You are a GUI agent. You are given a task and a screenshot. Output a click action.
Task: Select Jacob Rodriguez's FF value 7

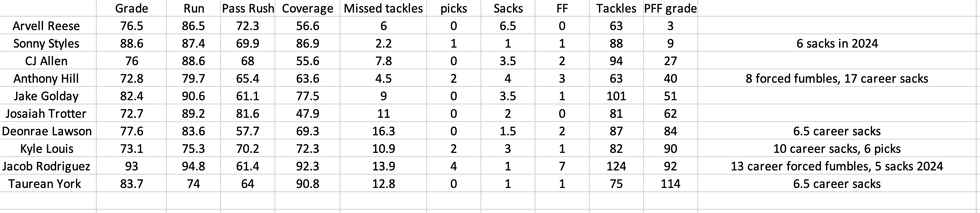562,166
